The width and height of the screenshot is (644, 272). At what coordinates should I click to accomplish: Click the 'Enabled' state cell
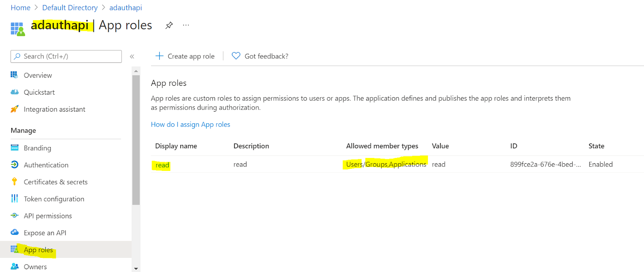(x=601, y=164)
